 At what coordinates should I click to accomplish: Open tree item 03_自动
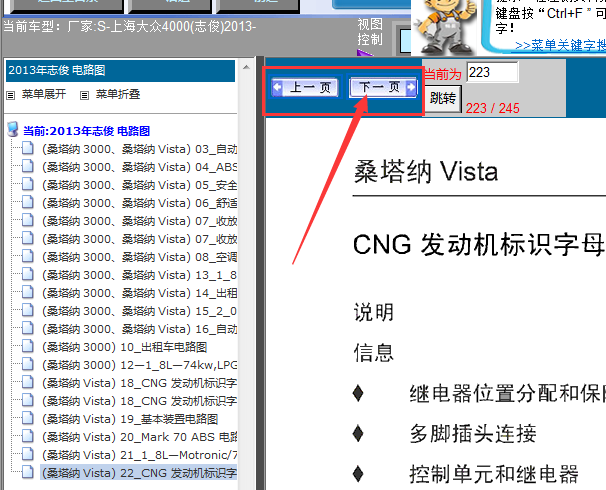pos(140,149)
